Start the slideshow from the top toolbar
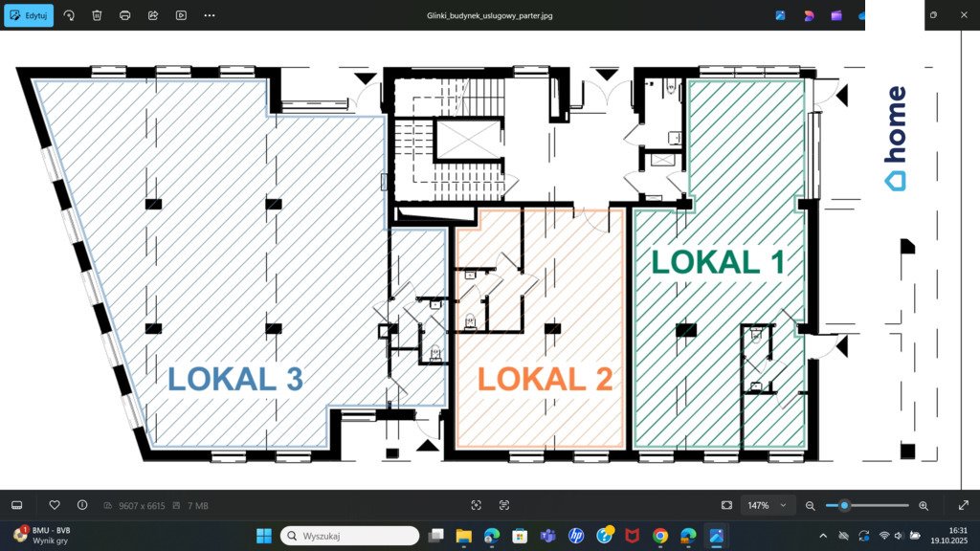Screen dimensions: 980x551 [x=181, y=15]
